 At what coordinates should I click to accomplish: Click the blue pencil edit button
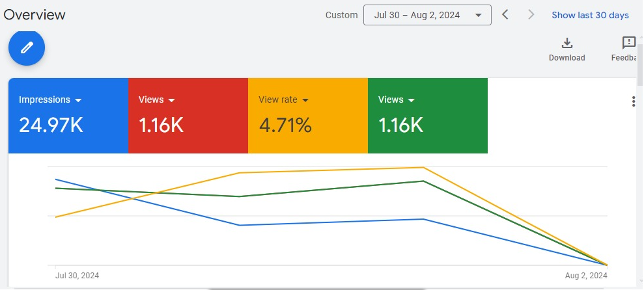click(x=27, y=48)
